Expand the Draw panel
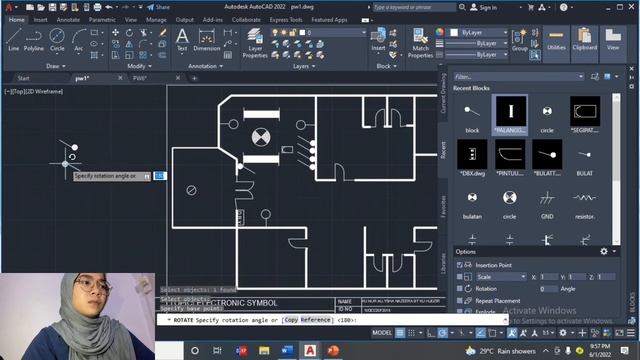This screenshot has width=640, height=360. pyautogui.click(x=56, y=66)
